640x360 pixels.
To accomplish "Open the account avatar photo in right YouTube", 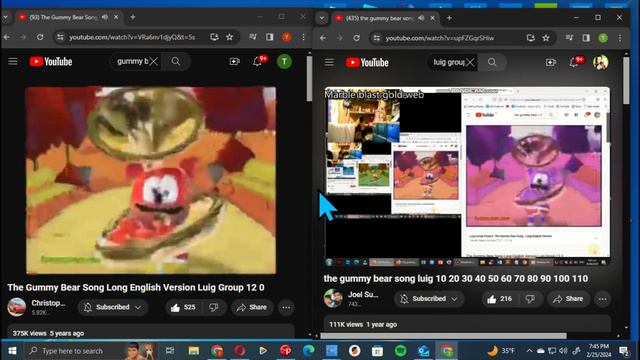I will (x=600, y=62).
